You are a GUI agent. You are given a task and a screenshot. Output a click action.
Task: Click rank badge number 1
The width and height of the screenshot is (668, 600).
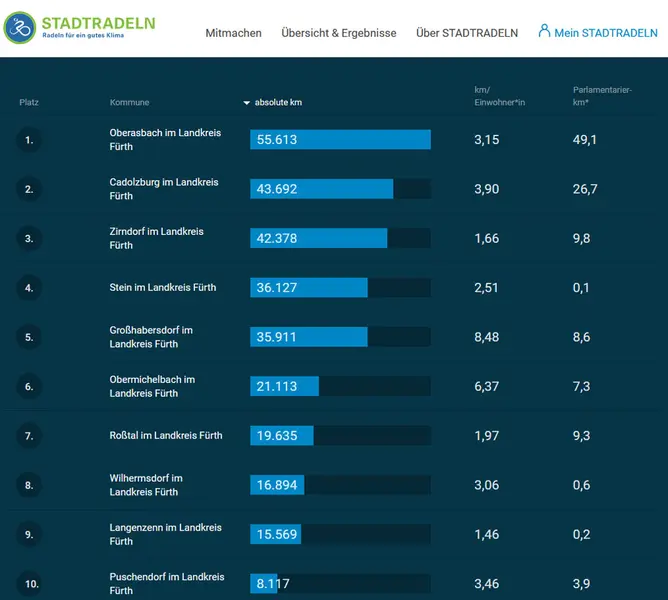[x=29, y=140]
